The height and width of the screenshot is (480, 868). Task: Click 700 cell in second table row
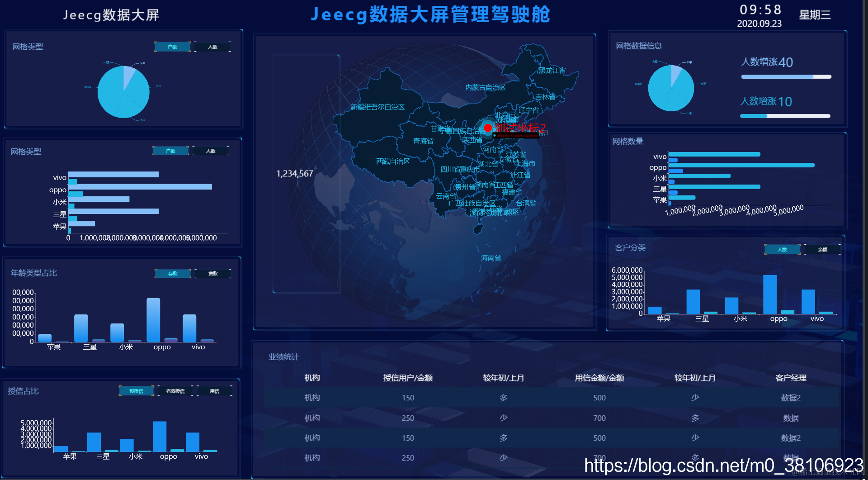(x=599, y=418)
